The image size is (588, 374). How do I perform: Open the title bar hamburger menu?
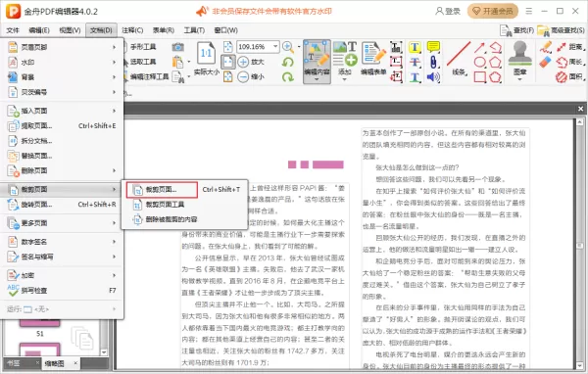coord(529,11)
